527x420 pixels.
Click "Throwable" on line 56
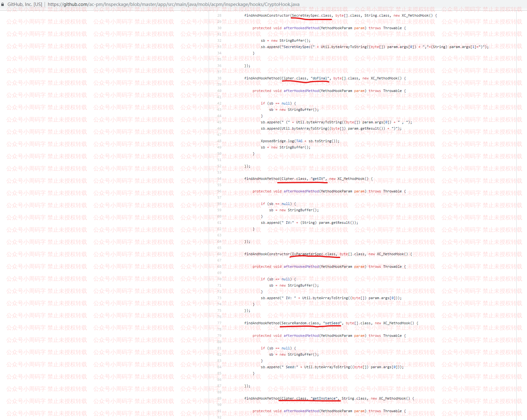click(393, 191)
